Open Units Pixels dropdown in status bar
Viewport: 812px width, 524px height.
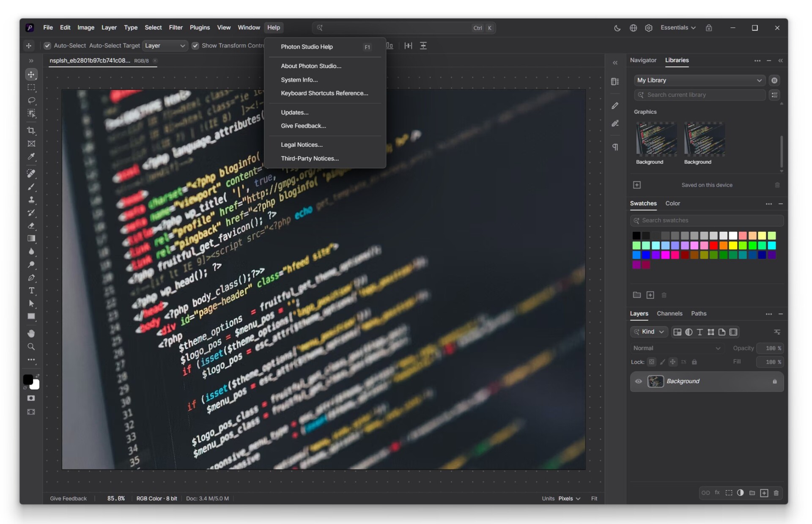click(x=569, y=499)
